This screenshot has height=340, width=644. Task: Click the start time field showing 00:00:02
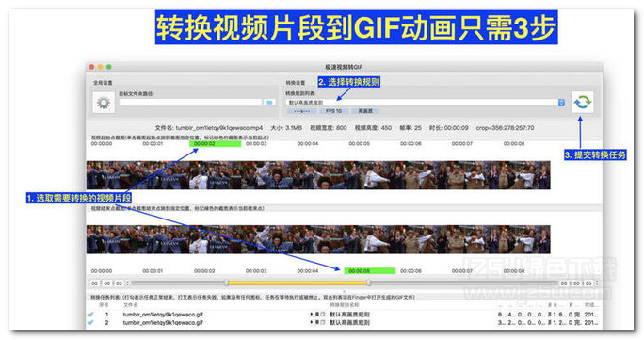[x=106, y=283]
